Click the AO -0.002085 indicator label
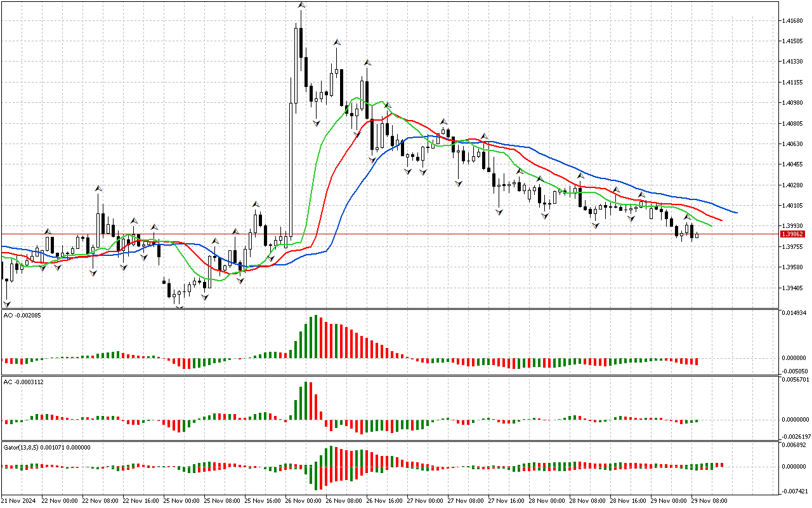This screenshot has width=812, height=508. pyautogui.click(x=22, y=316)
